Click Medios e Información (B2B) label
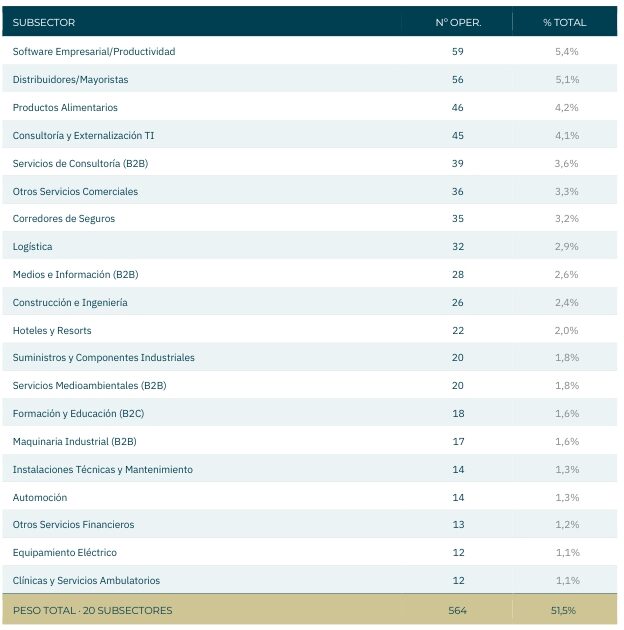Image resolution: width=624 pixels, height=630 pixels. tap(76, 274)
